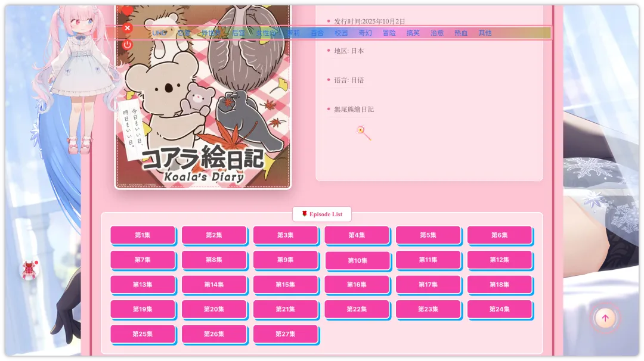Select episode 第18集
This screenshot has height=361, width=644.
pos(500,284)
